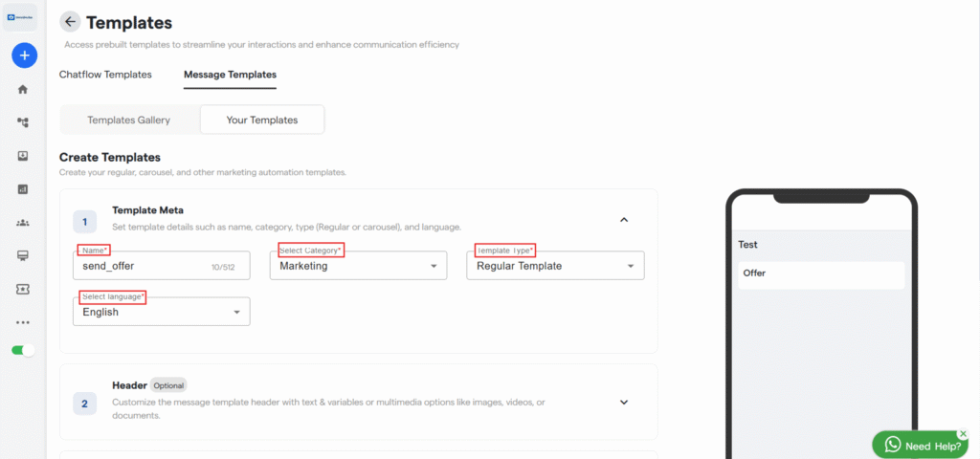Click the back arrow beside Templates
Image resolution: width=980 pixels, height=459 pixels.
pyautogui.click(x=70, y=22)
